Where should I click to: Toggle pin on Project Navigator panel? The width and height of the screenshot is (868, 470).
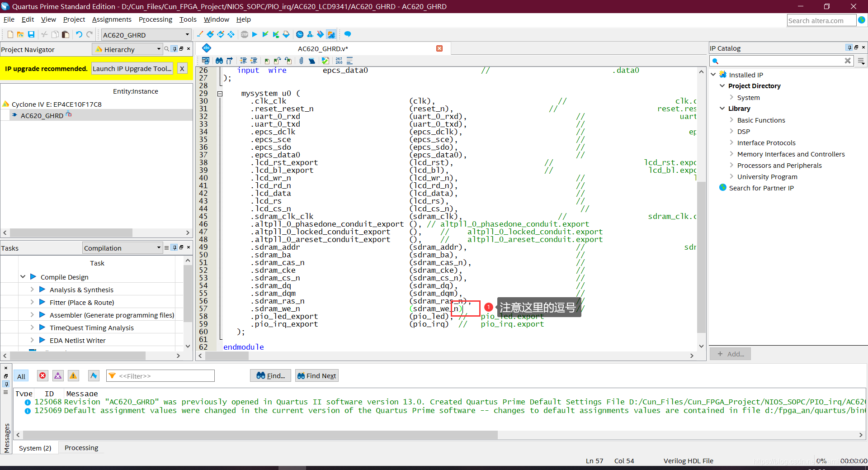[175, 49]
